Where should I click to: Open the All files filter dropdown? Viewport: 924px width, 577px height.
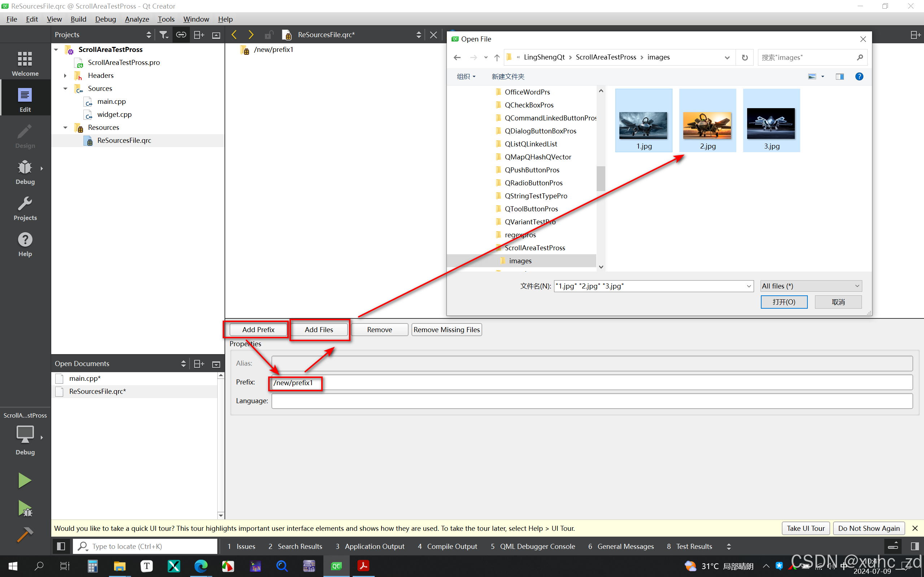(x=811, y=286)
